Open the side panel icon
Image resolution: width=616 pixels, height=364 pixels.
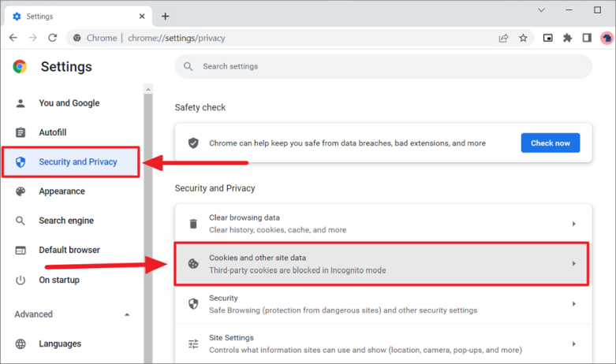587,38
